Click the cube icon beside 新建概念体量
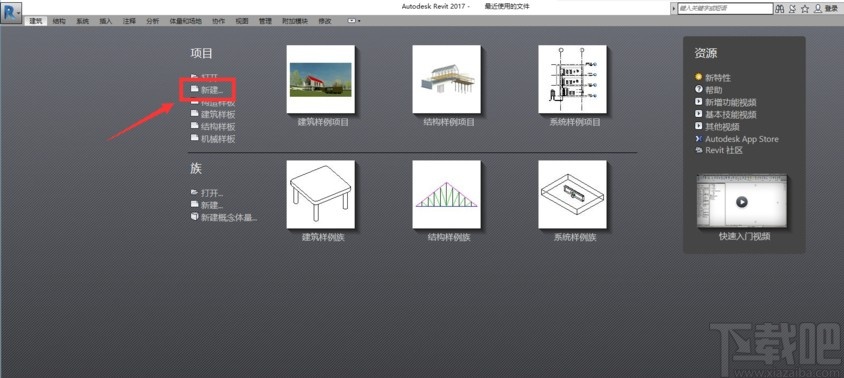Image resolution: width=844 pixels, height=378 pixels. click(x=195, y=216)
